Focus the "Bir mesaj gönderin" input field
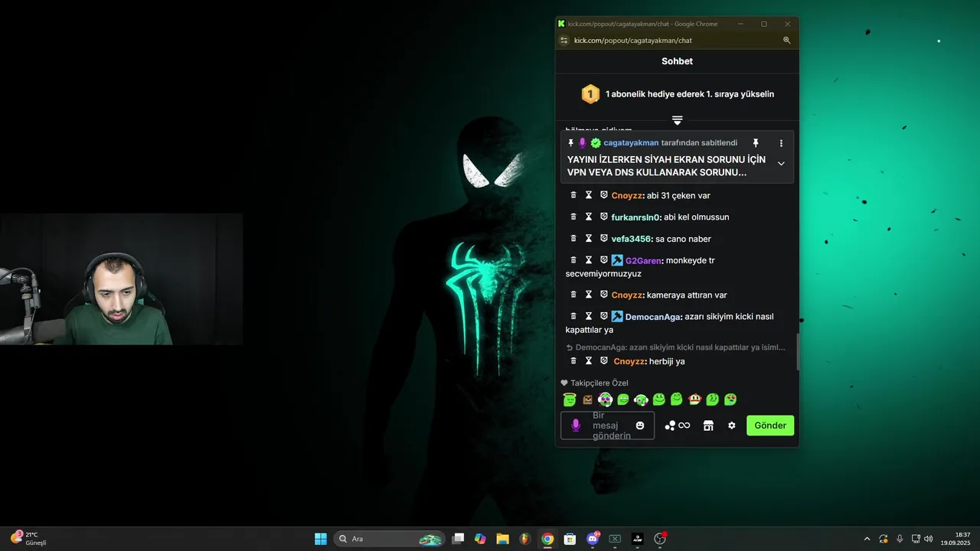 607,425
